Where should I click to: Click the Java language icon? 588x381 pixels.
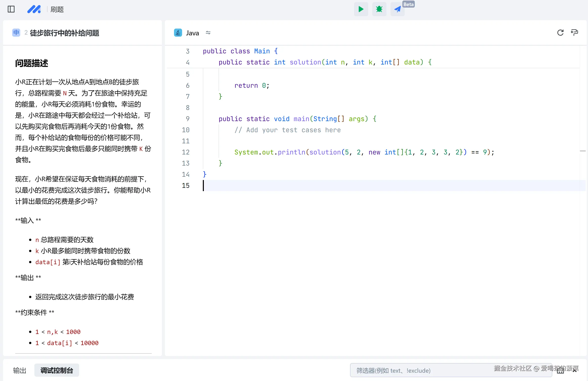[178, 33]
